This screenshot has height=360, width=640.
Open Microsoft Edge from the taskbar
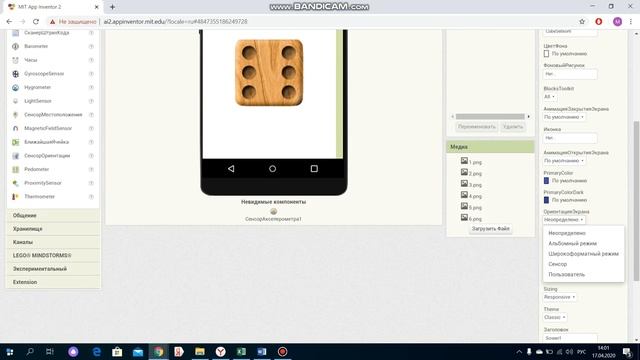pyautogui.click(x=97, y=351)
